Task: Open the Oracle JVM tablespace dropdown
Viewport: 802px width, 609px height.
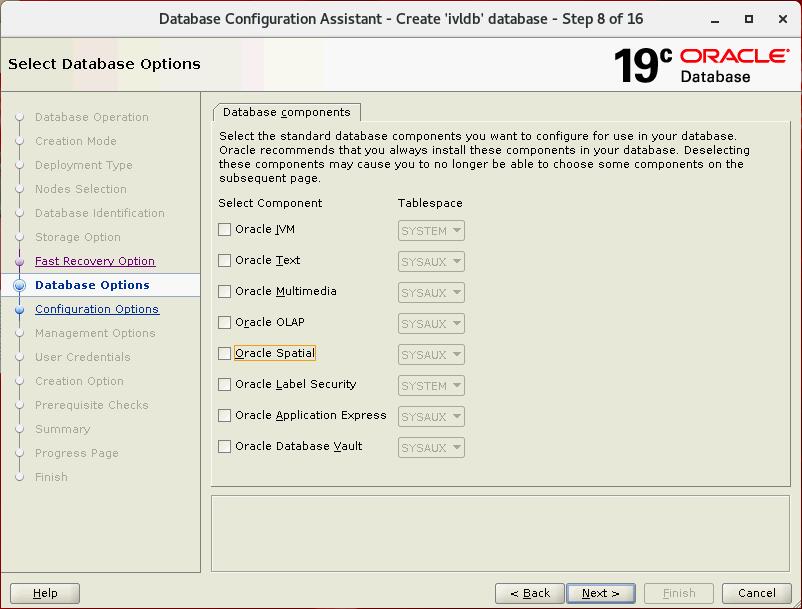Action: [431, 231]
